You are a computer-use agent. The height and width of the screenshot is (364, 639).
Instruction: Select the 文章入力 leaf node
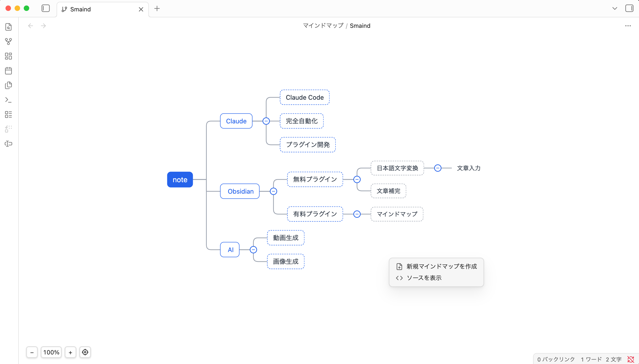pyautogui.click(x=469, y=168)
